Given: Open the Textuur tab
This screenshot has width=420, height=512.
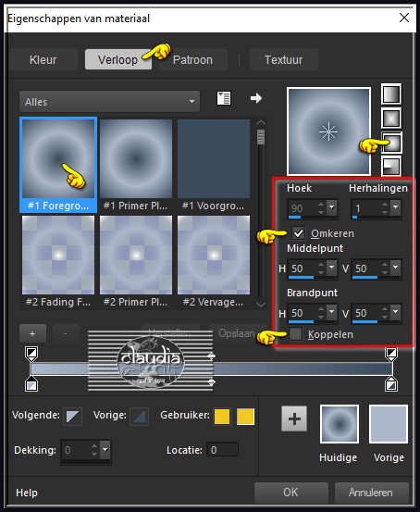Looking at the screenshot, I should [284, 60].
